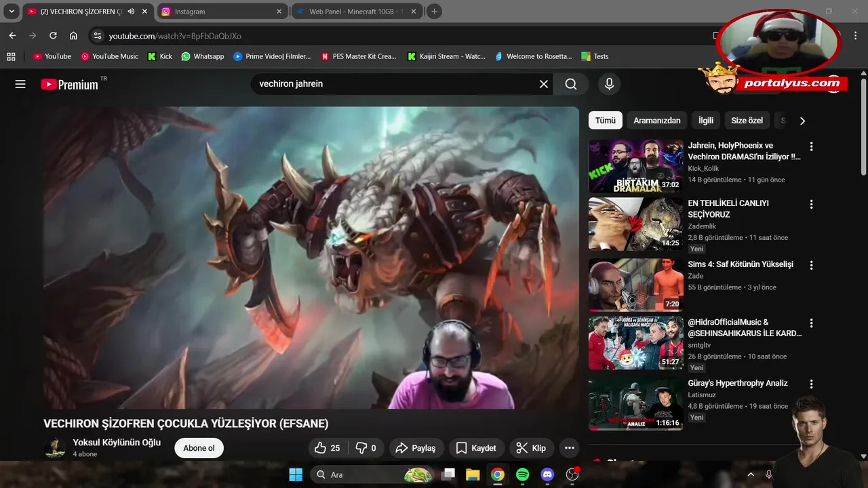This screenshot has width=868, height=488.
Task: Select the Tümü filter chip
Action: point(606,121)
